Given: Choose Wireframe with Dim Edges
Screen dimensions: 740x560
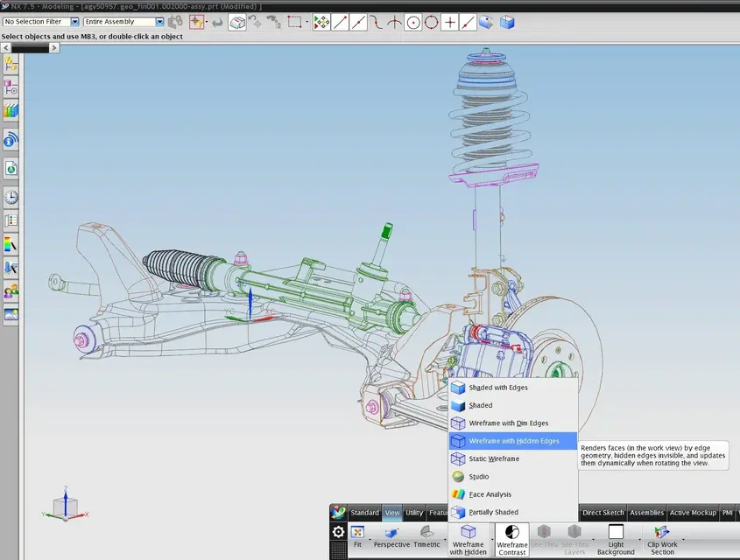Looking at the screenshot, I should coord(513,423).
